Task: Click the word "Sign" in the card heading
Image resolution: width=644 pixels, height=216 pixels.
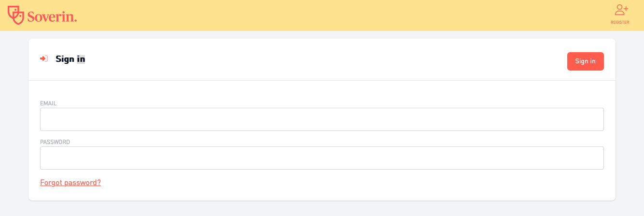Action: click(x=65, y=59)
